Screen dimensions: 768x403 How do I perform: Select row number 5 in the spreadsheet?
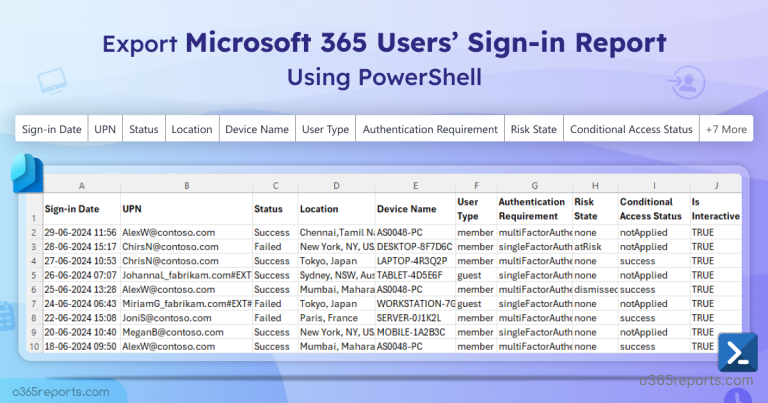point(34,275)
